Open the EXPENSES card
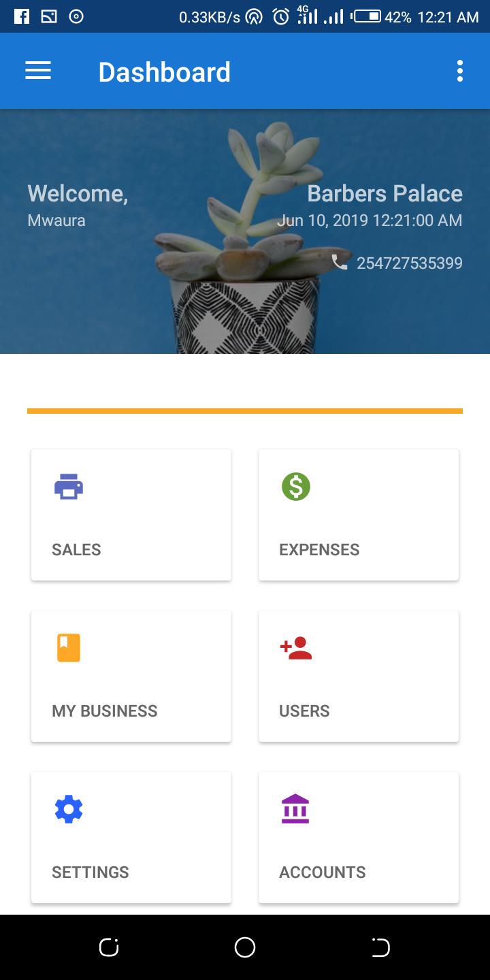The height and width of the screenshot is (980, 490). [359, 514]
